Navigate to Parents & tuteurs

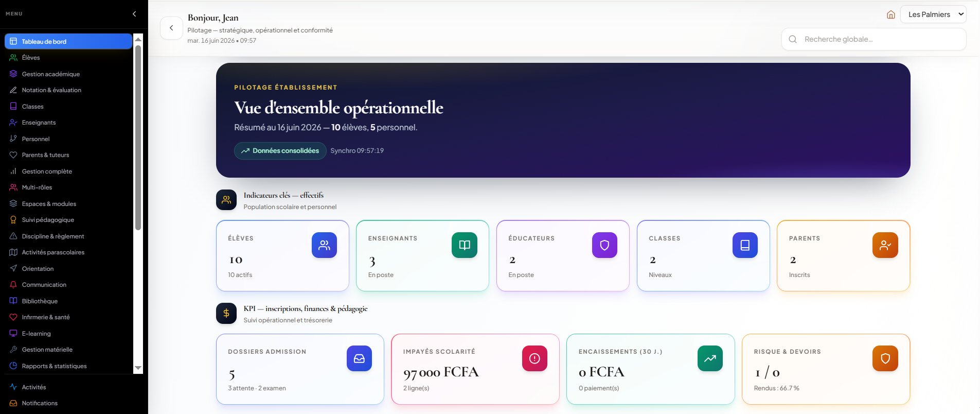[x=68, y=155]
